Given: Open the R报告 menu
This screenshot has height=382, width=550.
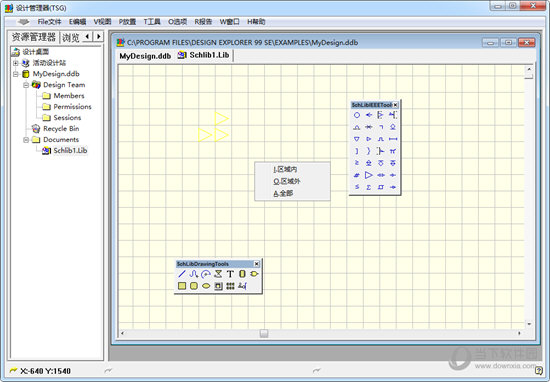Looking at the screenshot, I should [203, 22].
